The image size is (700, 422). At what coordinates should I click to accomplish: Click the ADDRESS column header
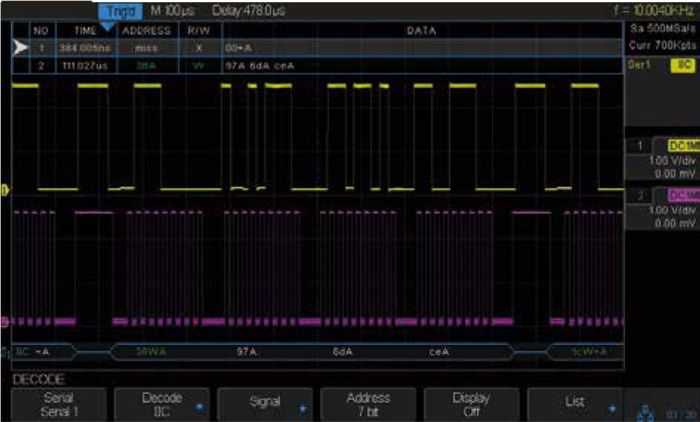146,31
